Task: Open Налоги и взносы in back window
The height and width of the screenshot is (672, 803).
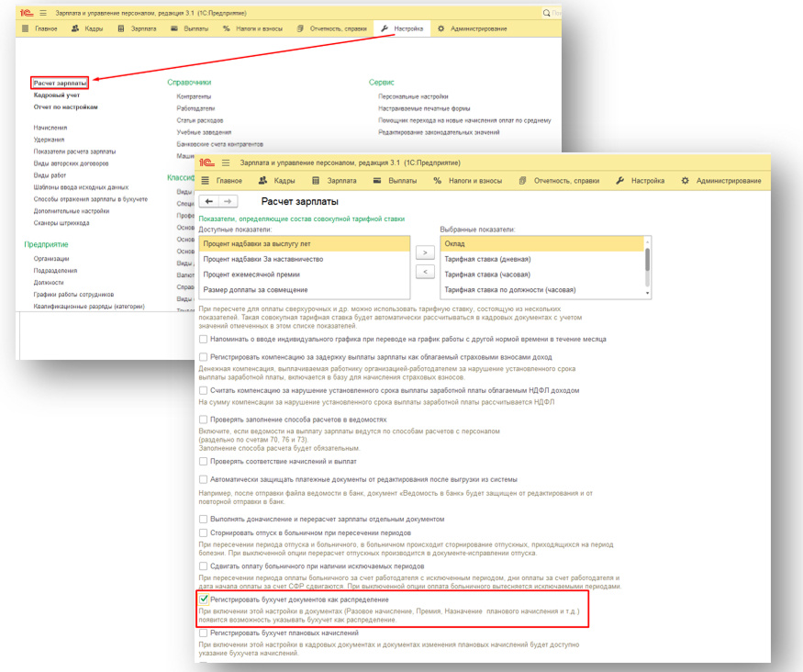Action: coord(252,28)
